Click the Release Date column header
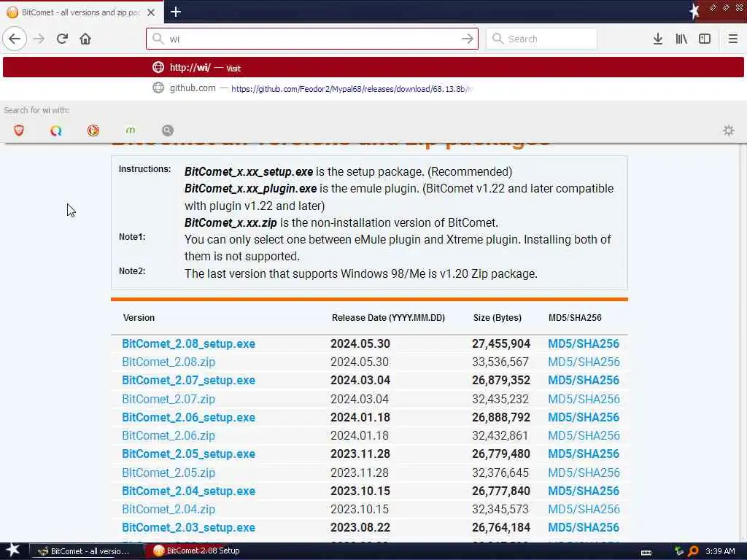 (388, 318)
